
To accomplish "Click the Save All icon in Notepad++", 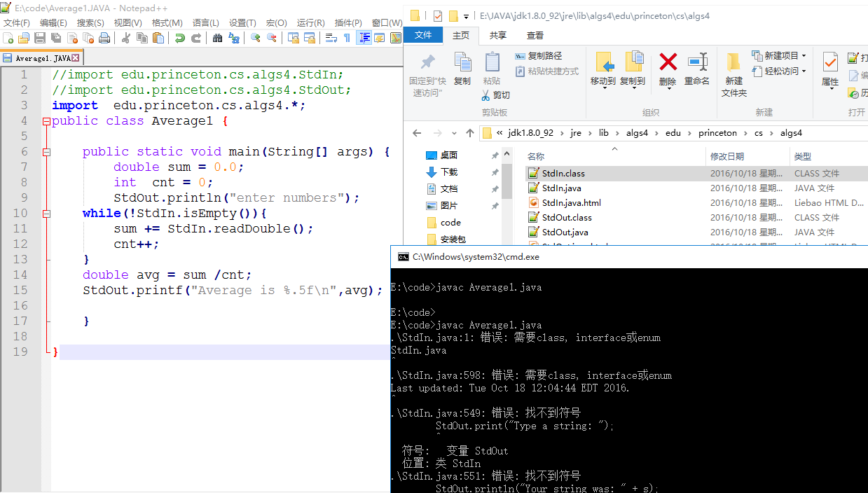I will click(56, 38).
